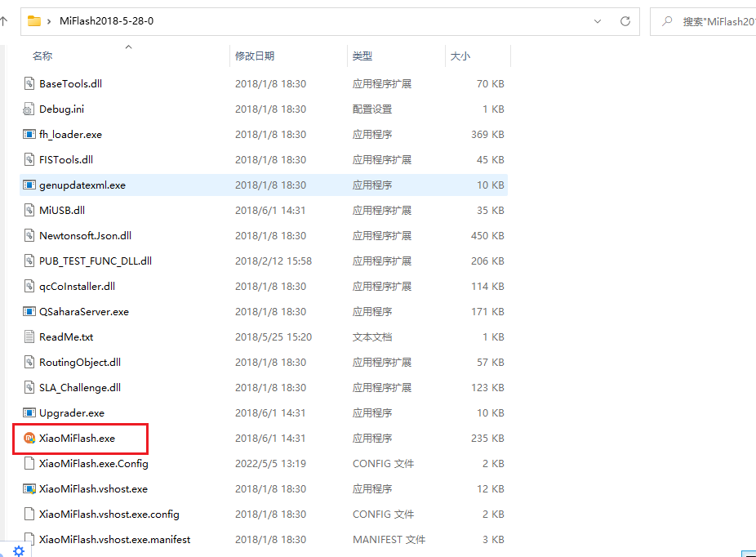Select the file name XiaoMiFlash.exe

pos(77,439)
